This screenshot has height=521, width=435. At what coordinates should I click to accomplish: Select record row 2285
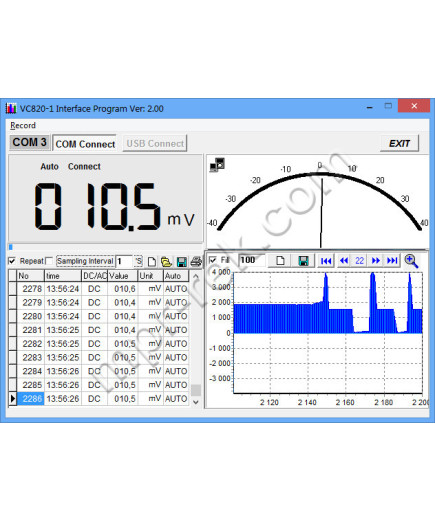tap(99, 385)
